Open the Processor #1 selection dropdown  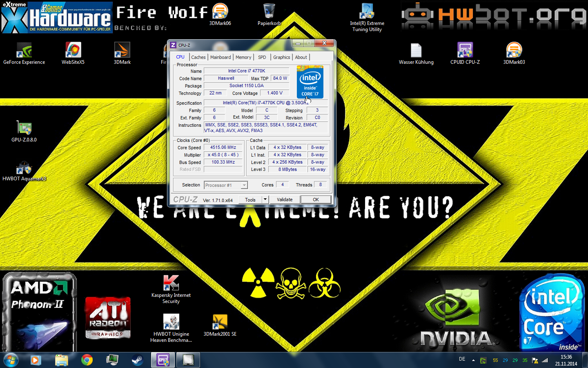[x=226, y=185]
